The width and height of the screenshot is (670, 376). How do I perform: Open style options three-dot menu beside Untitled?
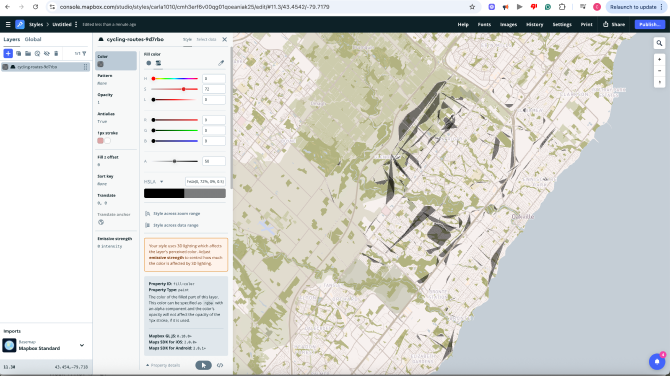click(76, 24)
